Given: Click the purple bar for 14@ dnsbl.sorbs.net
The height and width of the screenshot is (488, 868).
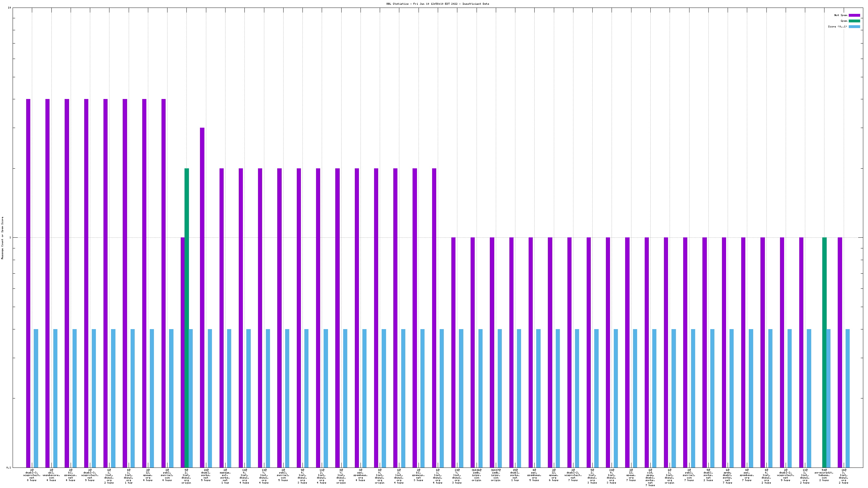Looking at the screenshot, I should point(202,296).
